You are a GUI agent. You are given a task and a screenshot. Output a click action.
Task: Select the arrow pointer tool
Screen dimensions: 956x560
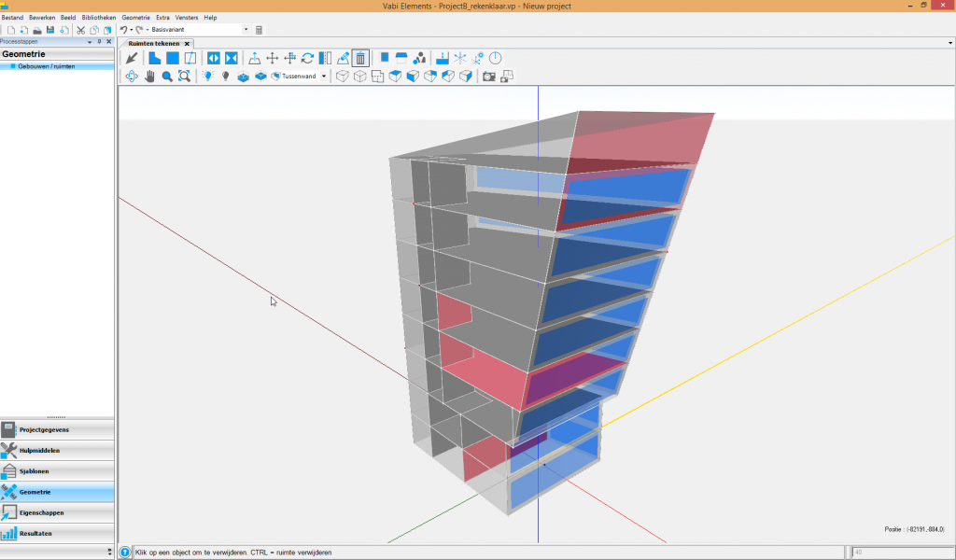point(132,58)
